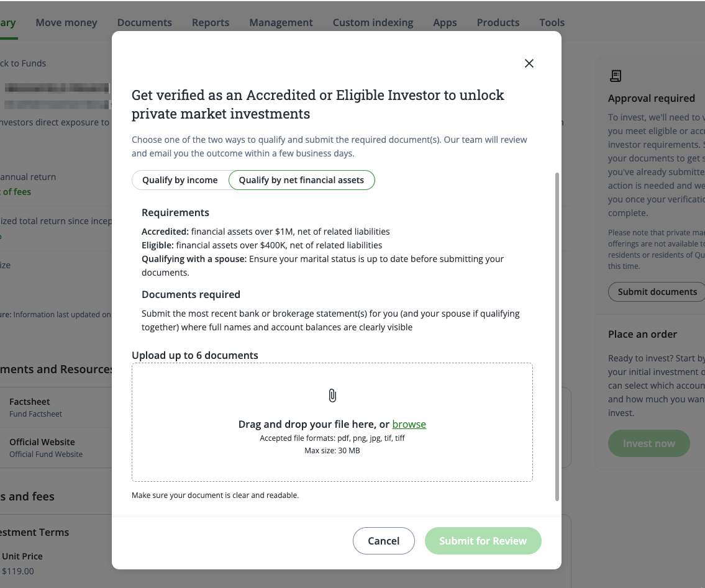Click the browse link to upload file
This screenshot has width=705, height=588.
pyautogui.click(x=409, y=424)
